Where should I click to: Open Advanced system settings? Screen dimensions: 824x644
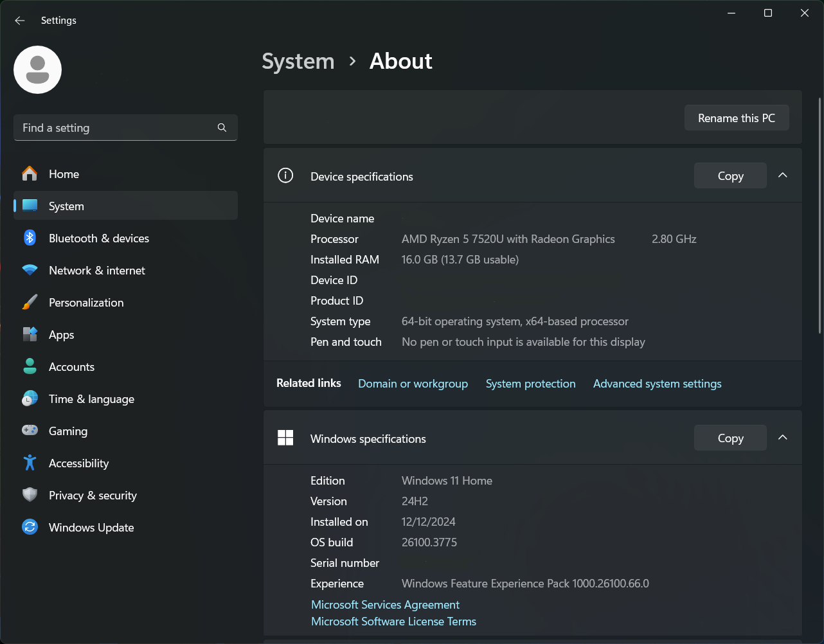657,383
